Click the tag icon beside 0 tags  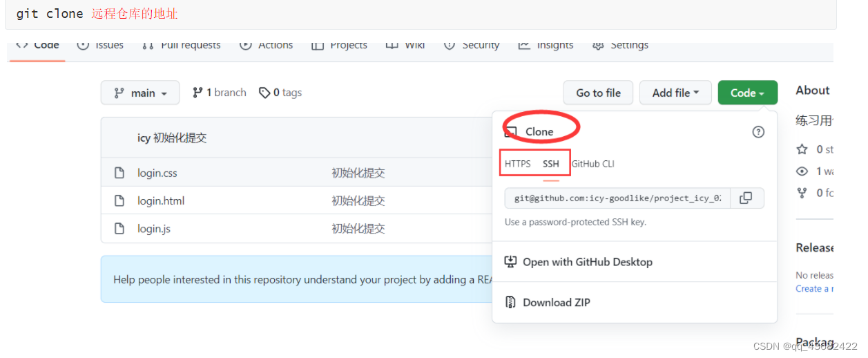264,93
